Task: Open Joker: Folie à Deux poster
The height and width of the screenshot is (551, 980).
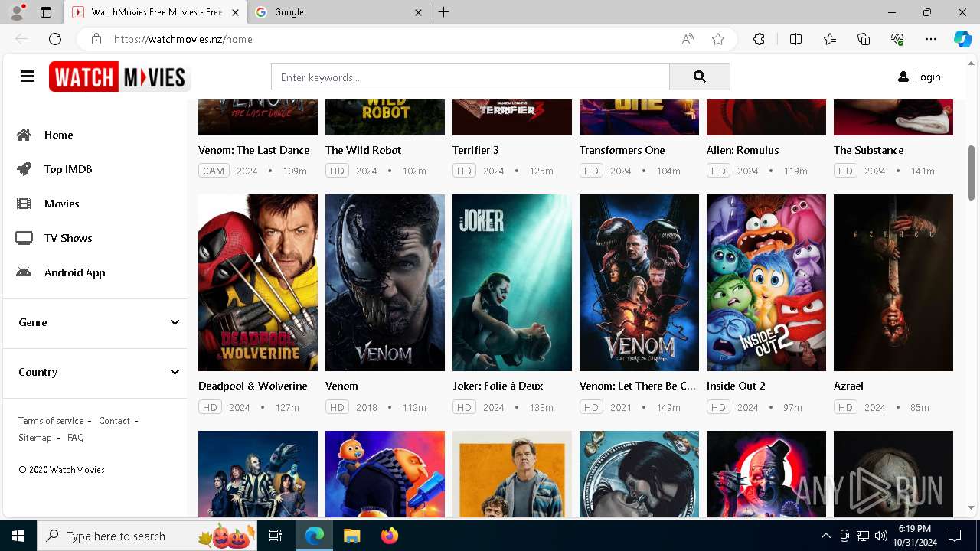Action: pos(512,282)
